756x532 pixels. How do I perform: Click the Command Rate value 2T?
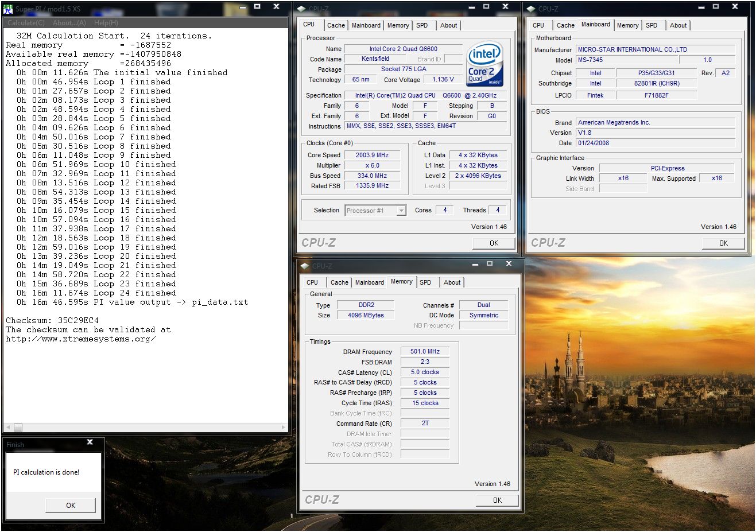pyautogui.click(x=425, y=423)
